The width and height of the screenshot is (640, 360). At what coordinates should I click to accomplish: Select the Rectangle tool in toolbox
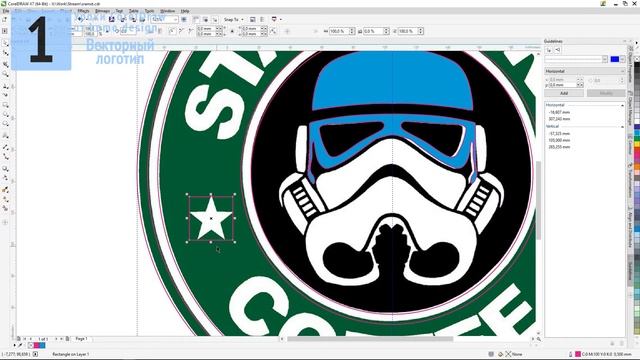(5, 105)
